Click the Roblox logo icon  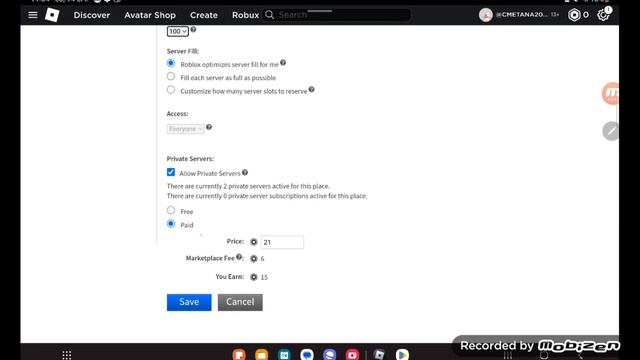coord(52,15)
